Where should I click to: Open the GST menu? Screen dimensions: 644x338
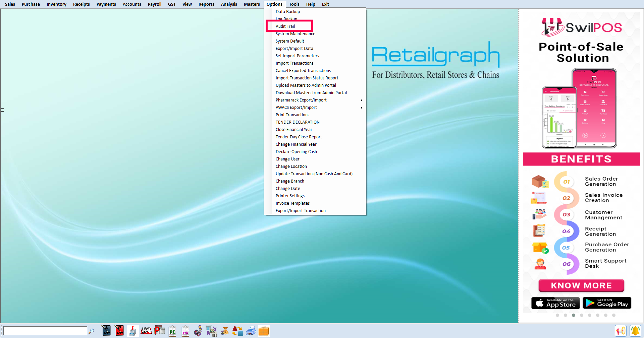click(172, 4)
